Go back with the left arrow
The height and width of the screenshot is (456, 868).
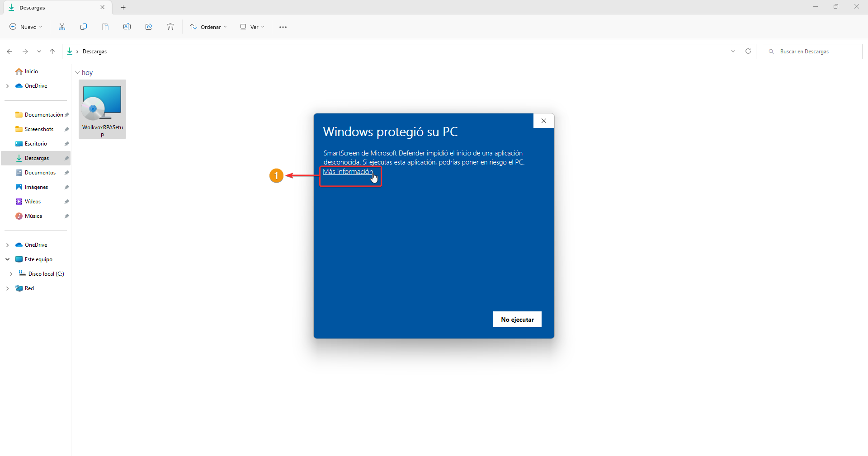(x=9, y=52)
